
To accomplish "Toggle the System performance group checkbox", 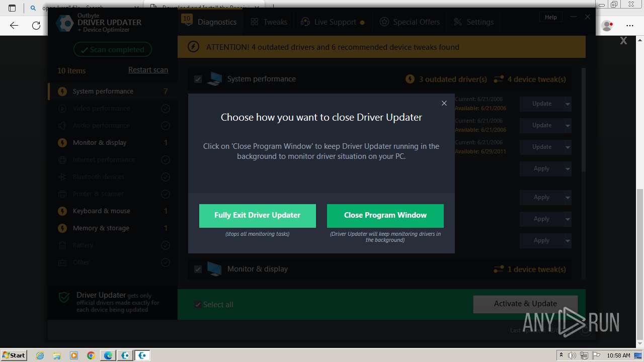I will coord(198,79).
